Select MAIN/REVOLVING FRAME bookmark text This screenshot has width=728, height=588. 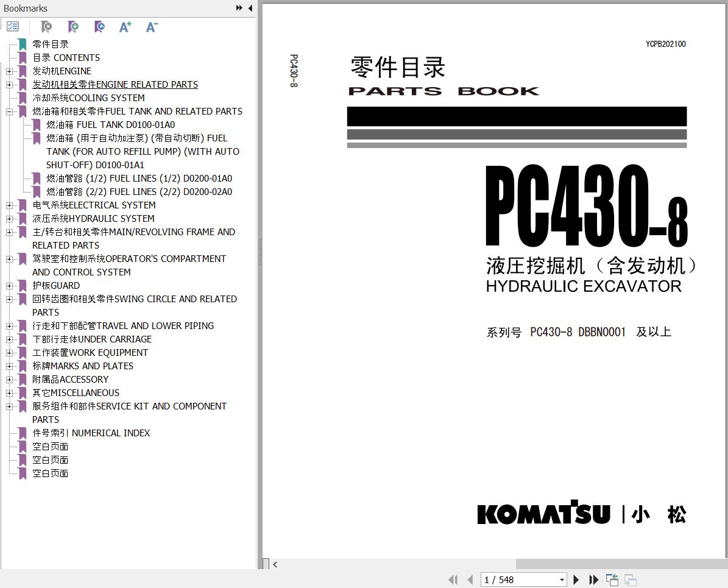coord(133,238)
